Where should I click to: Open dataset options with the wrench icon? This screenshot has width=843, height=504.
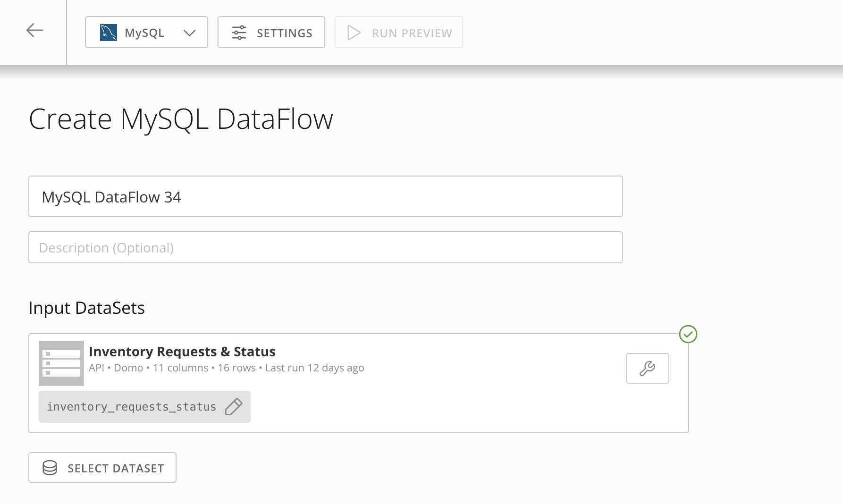point(647,368)
